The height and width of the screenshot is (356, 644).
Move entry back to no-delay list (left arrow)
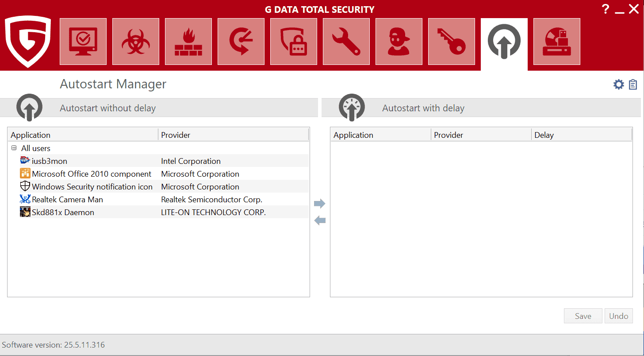pos(320,220)
